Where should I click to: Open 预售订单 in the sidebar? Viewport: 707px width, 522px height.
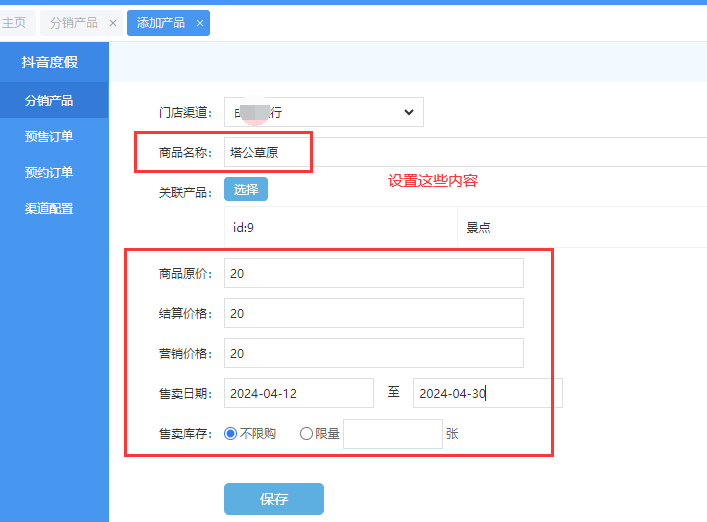click(49, 136)
